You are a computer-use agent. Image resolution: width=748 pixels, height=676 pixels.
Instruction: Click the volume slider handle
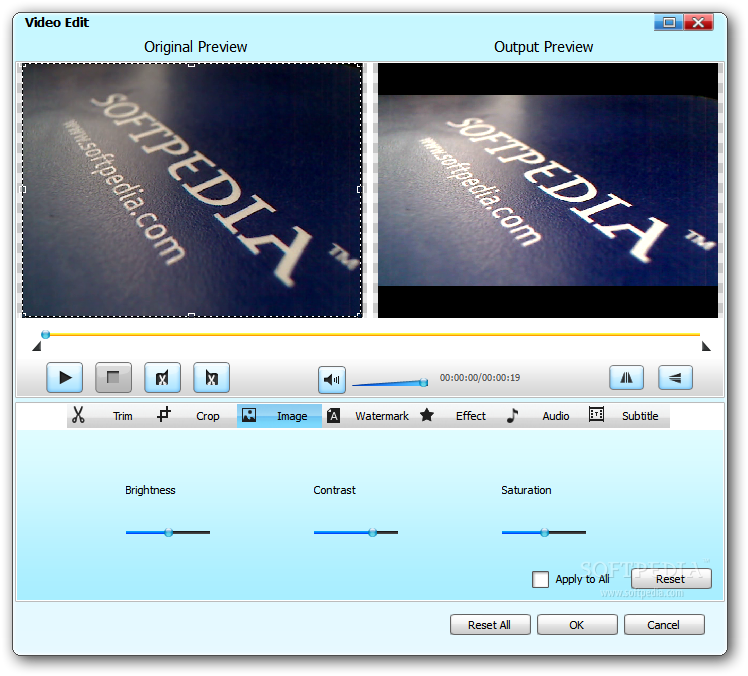pos(423,383)
